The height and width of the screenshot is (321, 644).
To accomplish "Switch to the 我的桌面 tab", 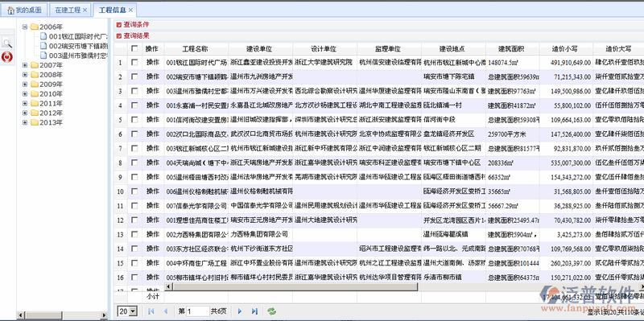I will tap(25, 10).
